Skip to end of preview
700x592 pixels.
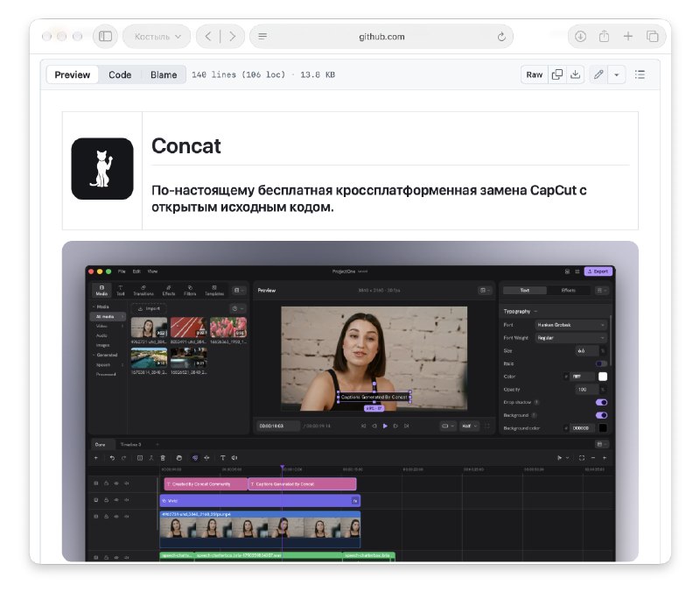(x=407, y=426)
